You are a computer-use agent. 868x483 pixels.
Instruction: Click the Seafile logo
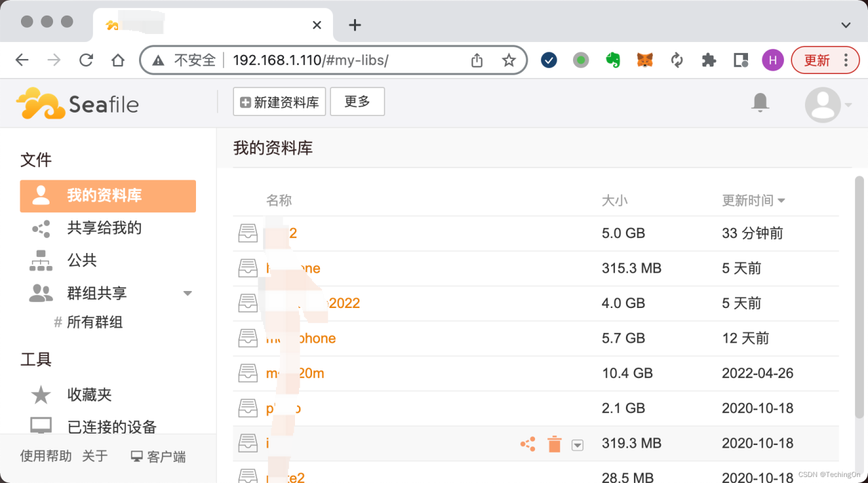(77, 104)
